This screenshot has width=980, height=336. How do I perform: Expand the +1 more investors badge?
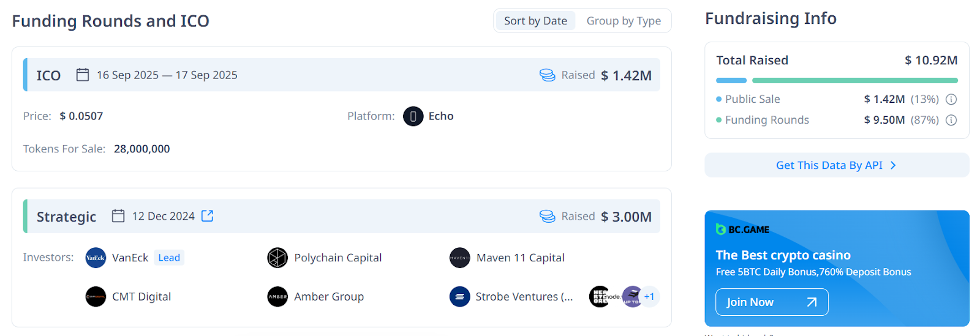point(649,297)
